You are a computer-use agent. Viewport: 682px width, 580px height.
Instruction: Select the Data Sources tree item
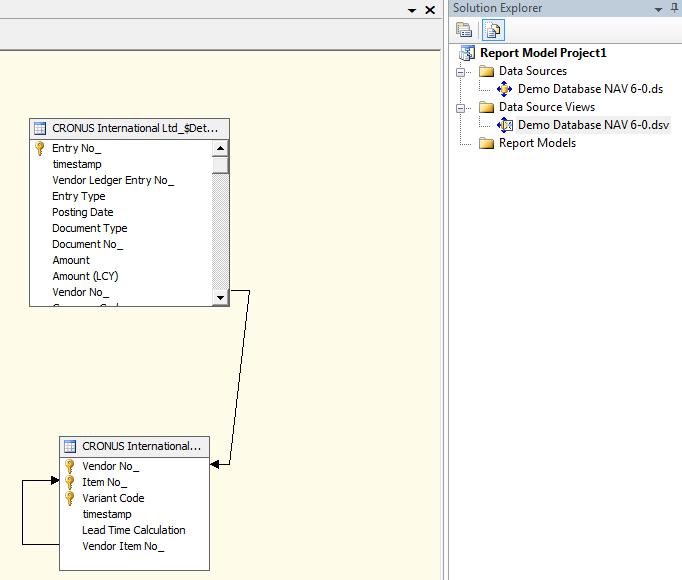pos(533,71)
